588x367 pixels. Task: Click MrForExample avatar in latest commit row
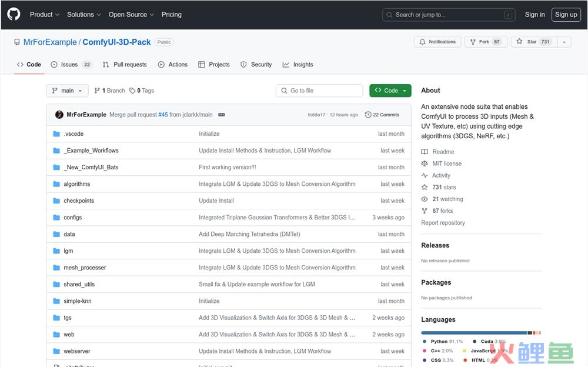pos(59,115)
